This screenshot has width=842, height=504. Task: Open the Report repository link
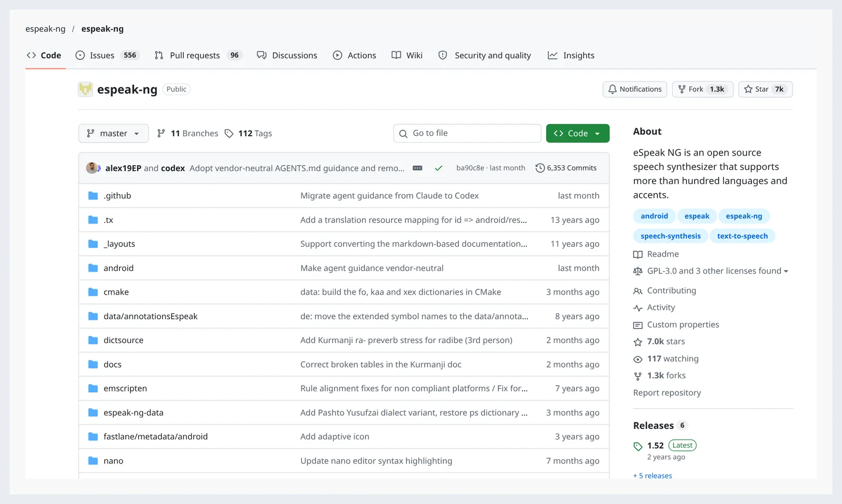667,393
